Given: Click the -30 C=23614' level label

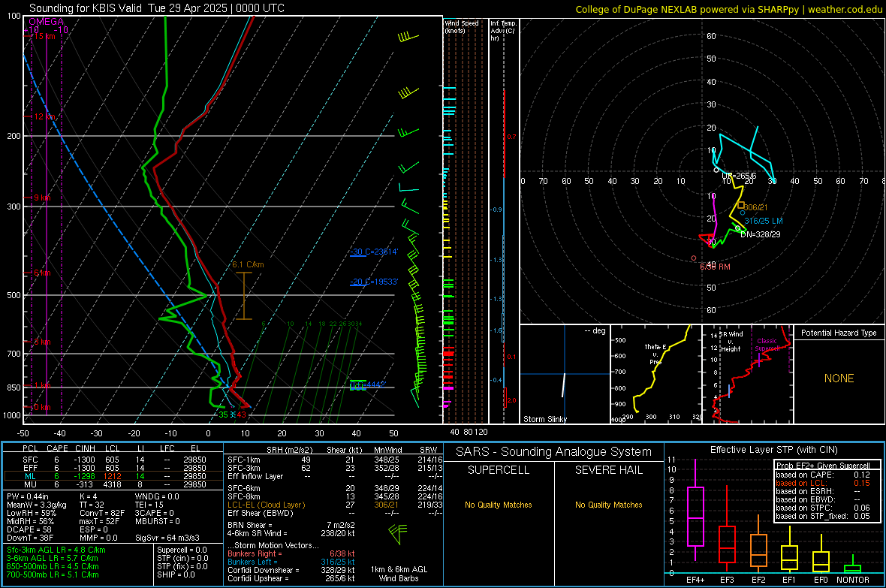Looking at the screenshot, I should [x=374, y=252].
